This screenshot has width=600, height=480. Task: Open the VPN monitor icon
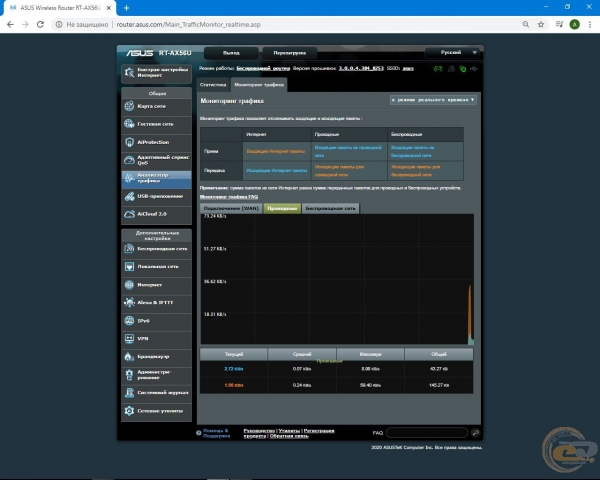coord(129,338)
